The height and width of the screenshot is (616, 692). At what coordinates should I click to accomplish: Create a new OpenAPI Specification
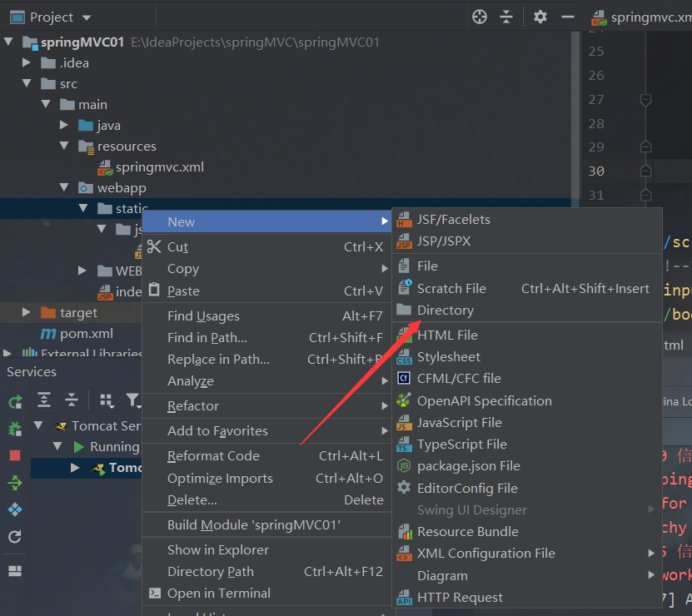(x=527, y=400)
